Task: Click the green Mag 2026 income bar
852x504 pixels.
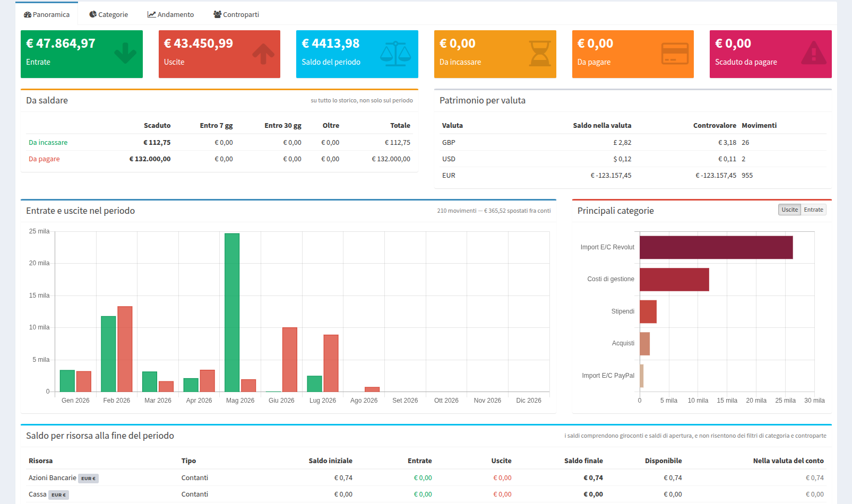Action: [x=232, y=312]
